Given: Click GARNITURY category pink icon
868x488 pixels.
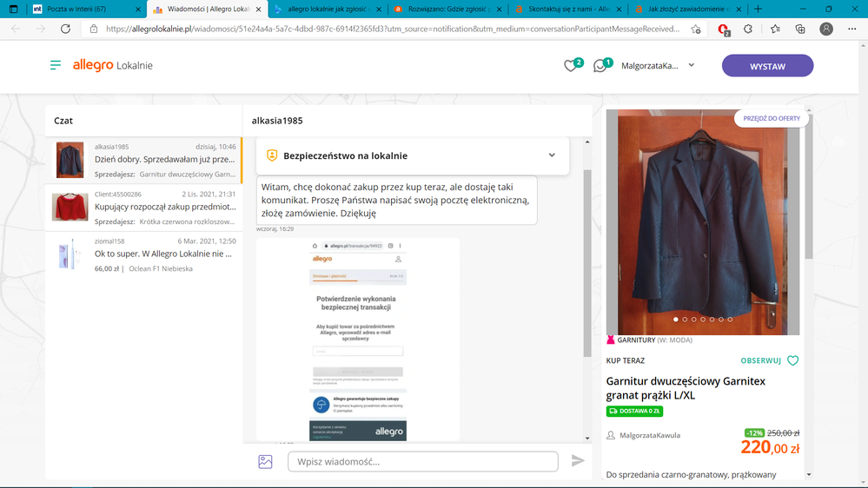Looking at the screenshot, I should click(x=611, y=340).
